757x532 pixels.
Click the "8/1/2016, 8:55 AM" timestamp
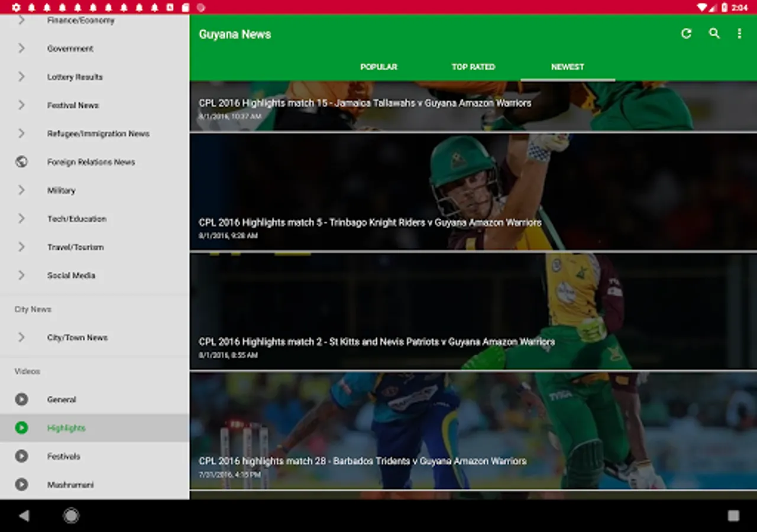click(228, 355)
